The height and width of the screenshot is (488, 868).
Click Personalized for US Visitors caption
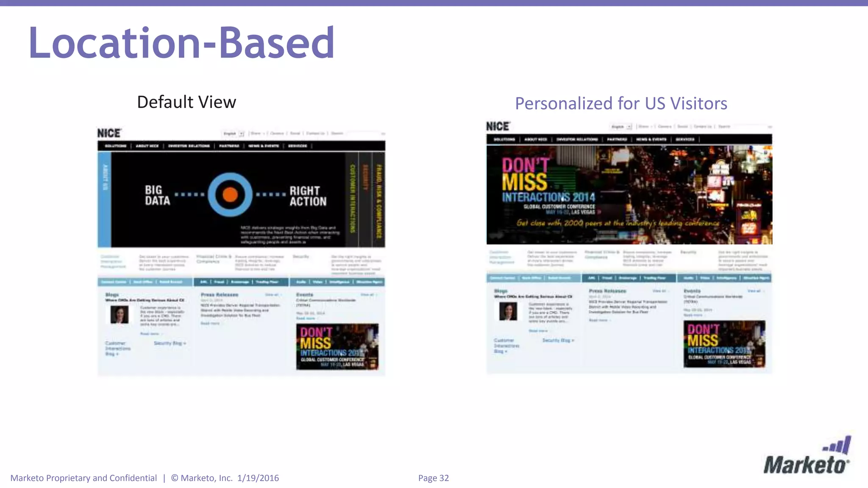click(x=621, y=103)
